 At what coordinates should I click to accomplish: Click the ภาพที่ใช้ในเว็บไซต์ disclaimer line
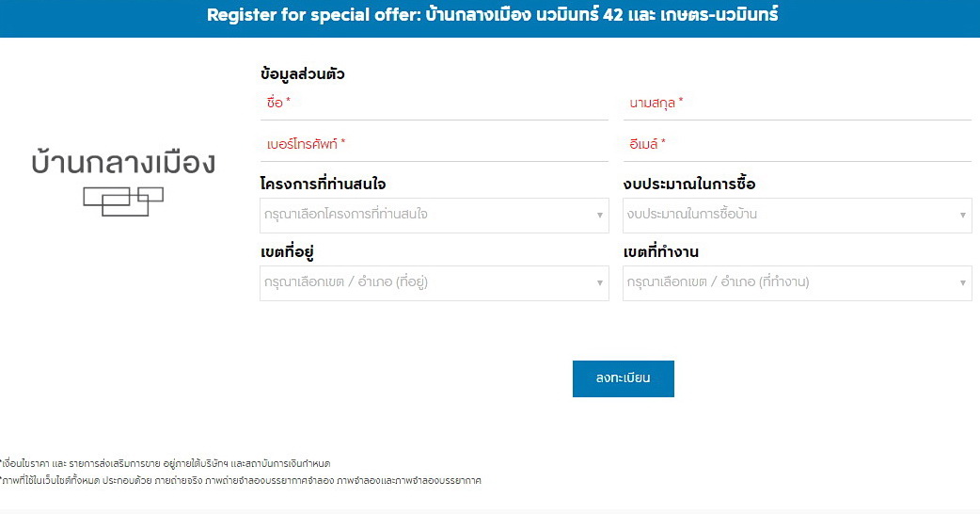pyautogui.click(x=241, y=480)
